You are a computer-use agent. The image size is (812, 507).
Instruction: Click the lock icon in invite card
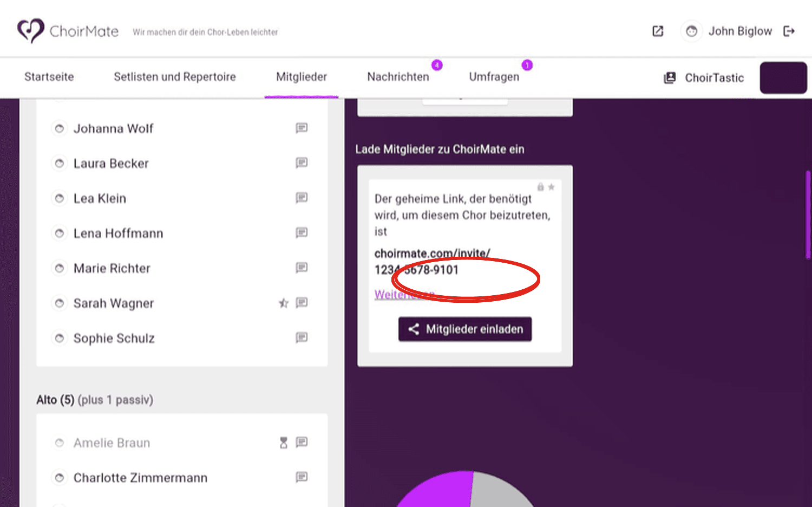(540, 187)
